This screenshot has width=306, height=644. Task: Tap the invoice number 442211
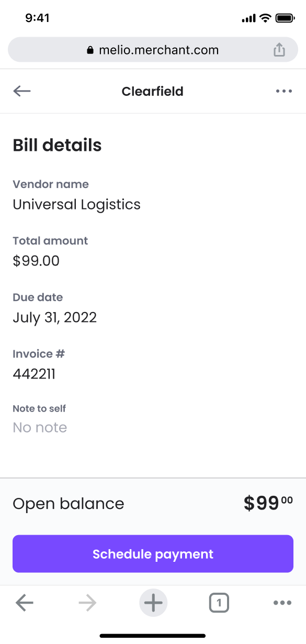(34, 374)
